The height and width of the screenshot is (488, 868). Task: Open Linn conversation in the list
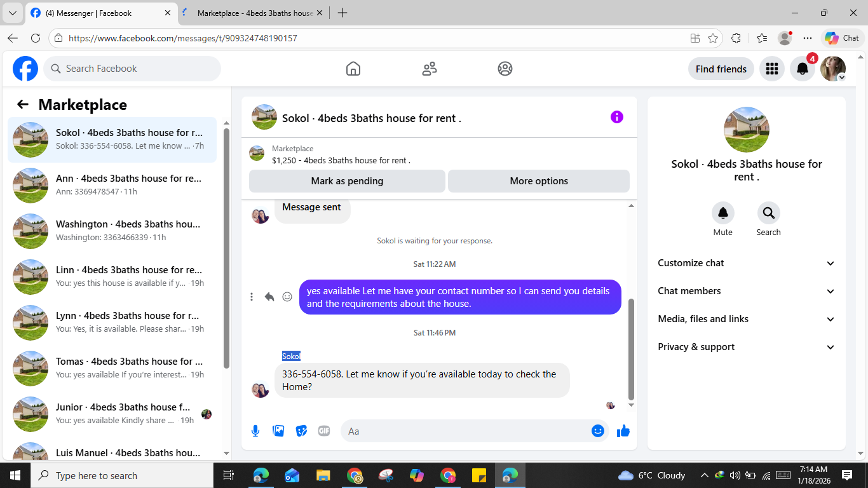112,277
